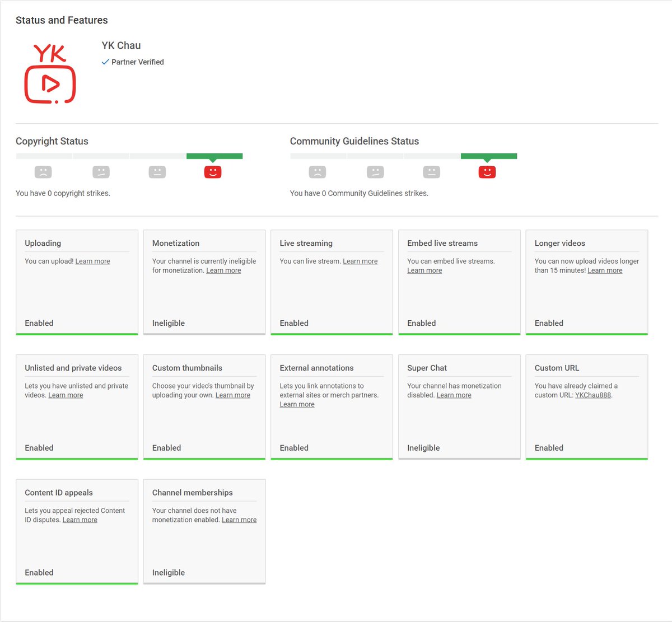This screenshot has width=672, height=622.
Task: Click the green Community Guidelines progress segment
Action: pyautogui.click(x=489, y=156)
